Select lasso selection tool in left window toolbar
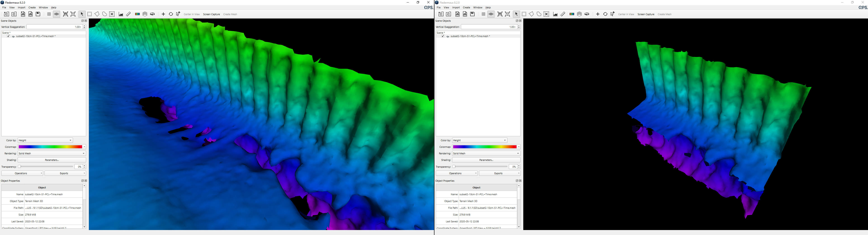 click(104, 14)
